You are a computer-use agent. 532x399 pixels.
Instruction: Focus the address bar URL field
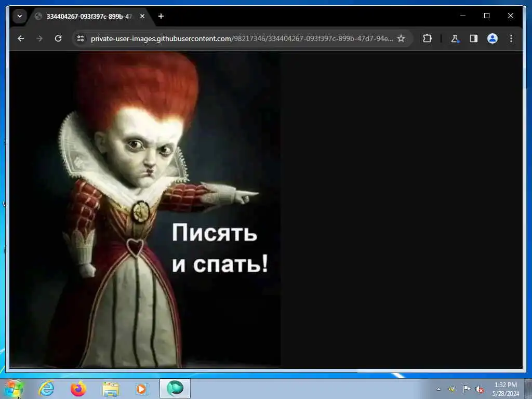tap(242, 38)
